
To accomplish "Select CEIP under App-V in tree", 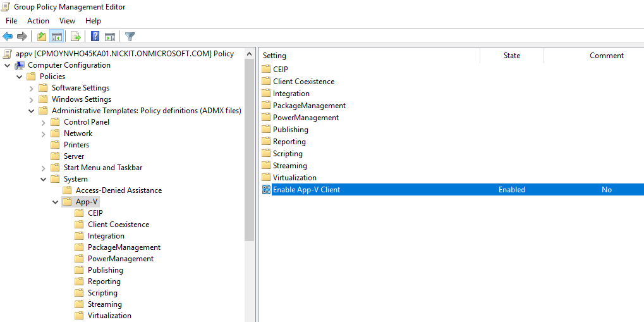I will pos(95,213).
